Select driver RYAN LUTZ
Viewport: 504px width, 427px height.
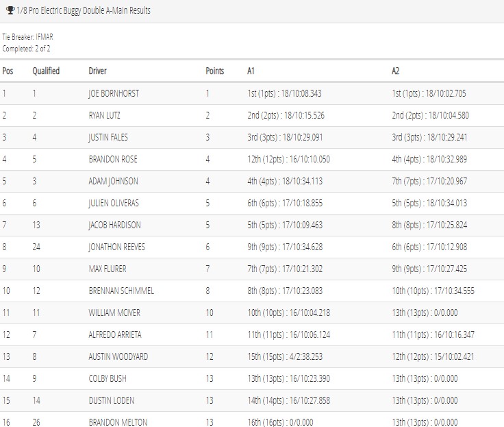point(105,115)
